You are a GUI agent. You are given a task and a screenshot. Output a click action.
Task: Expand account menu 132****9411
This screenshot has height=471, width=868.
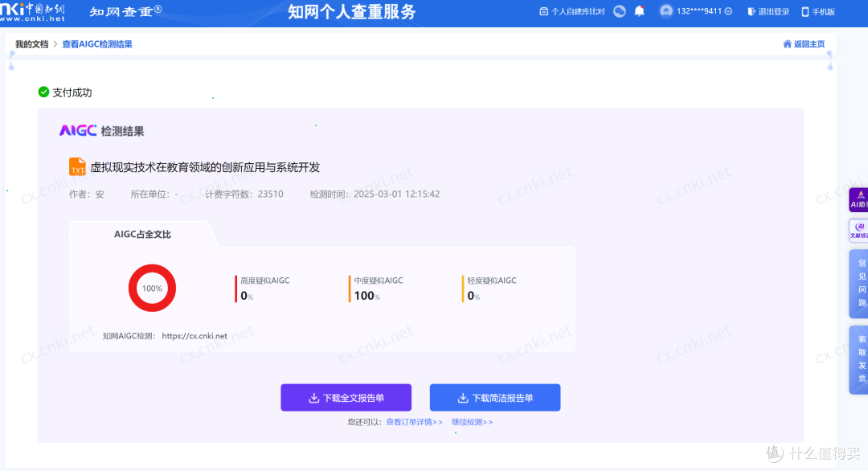tap(704, 11)
